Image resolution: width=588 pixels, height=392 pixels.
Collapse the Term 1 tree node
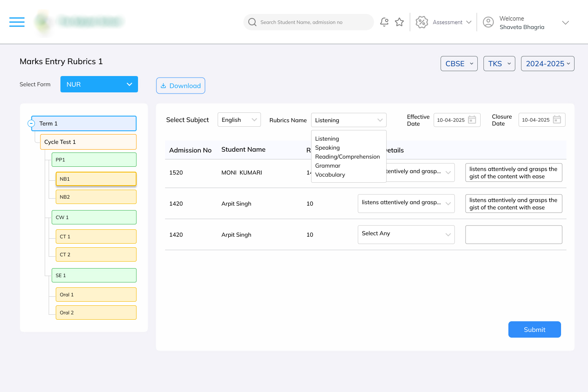pos(31,123)
